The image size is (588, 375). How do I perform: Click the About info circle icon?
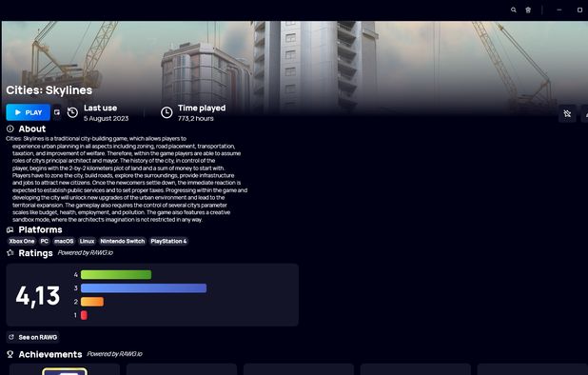pos(10,128)
